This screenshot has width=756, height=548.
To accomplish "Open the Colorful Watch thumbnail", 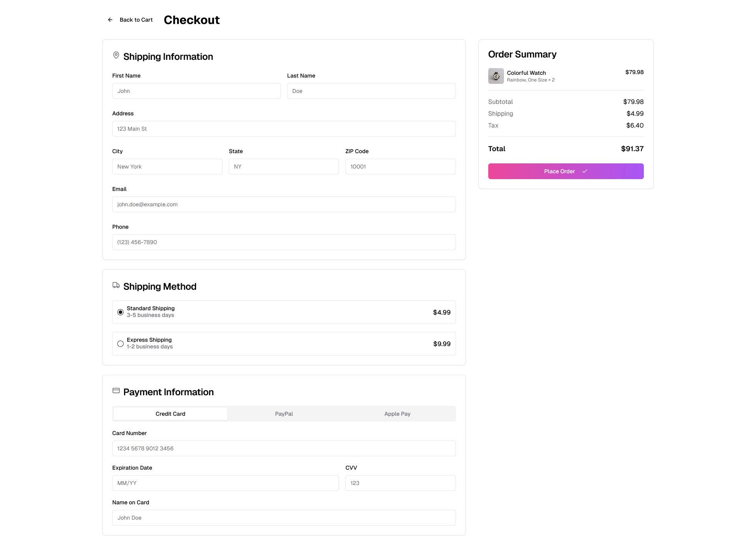I will (496, 76).
